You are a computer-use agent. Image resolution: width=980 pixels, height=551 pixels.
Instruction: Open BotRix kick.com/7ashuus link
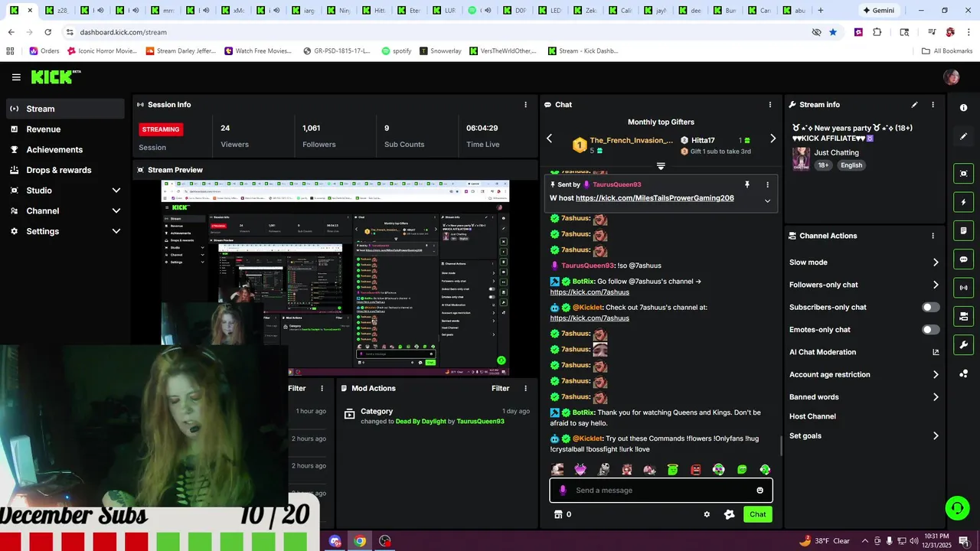click(x=590, y=292)
